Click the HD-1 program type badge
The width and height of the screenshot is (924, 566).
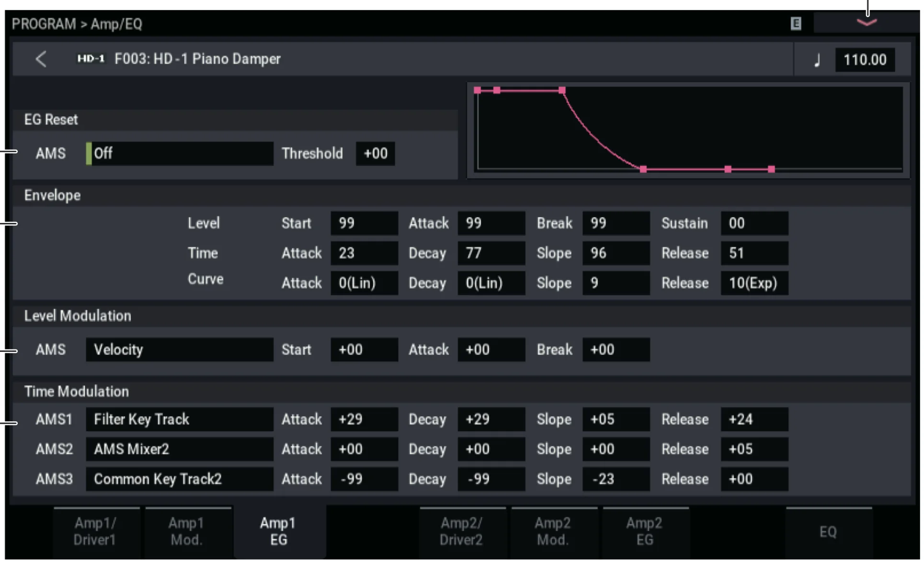tap(91, 59)
